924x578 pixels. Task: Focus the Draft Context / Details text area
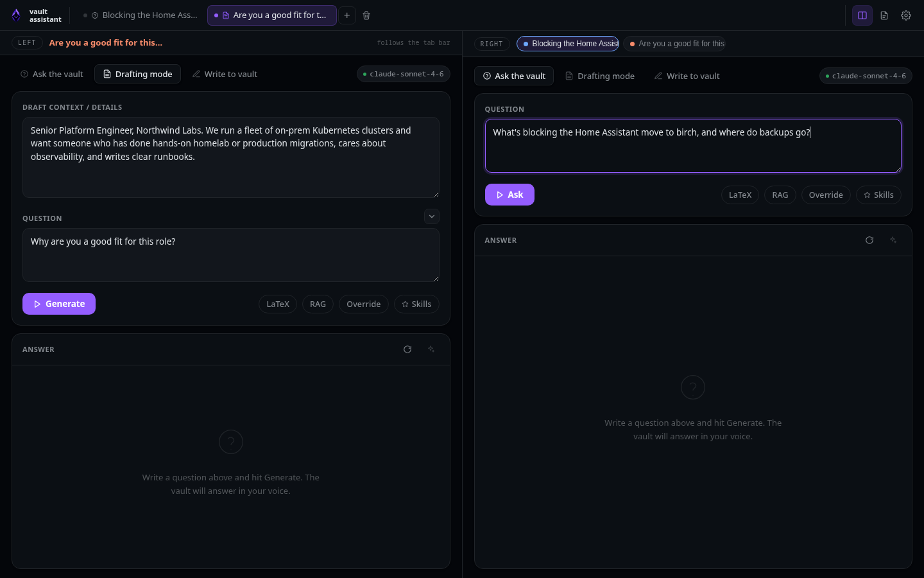click(x=231, y=157)
